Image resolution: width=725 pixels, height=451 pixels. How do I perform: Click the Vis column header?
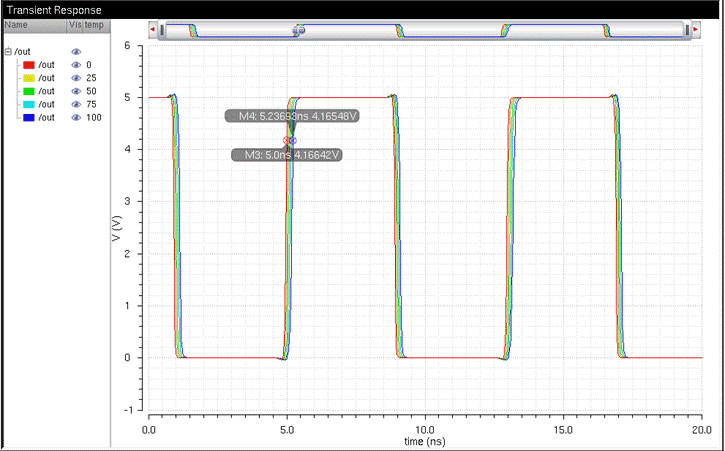pyautogui.click(x=75, y=25)
